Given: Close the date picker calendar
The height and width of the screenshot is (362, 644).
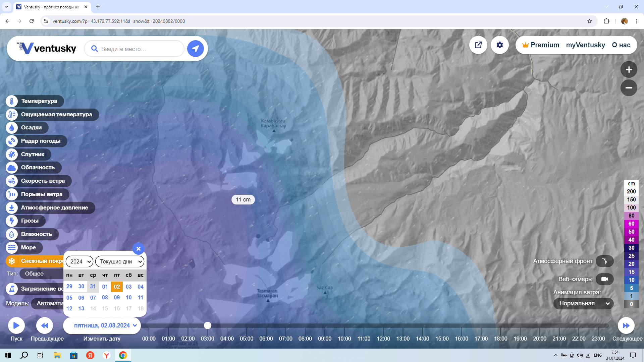Looking at the screenshot, I should tap(139, 249).
